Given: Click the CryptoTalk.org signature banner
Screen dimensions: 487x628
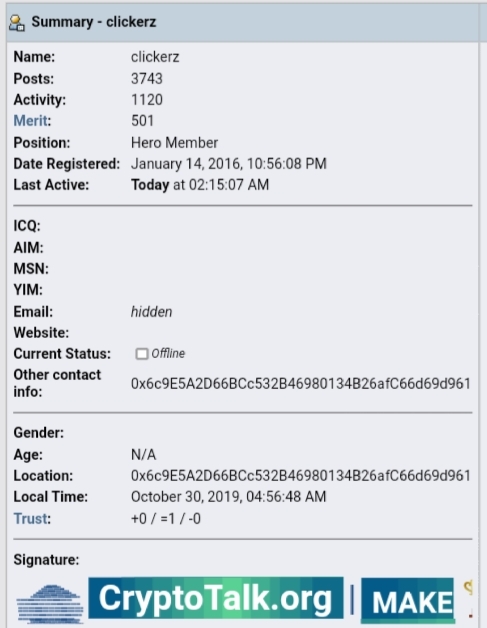Looking at the screenshot, I should [216, 598].
